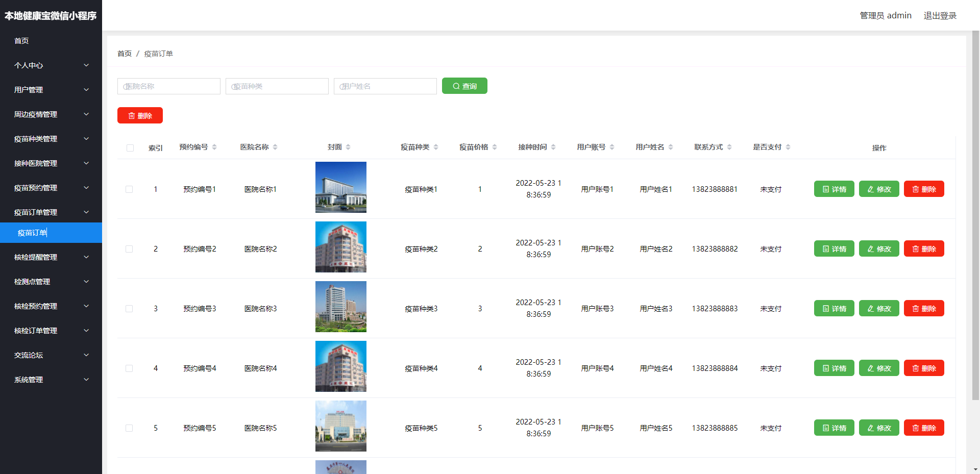
Task: Click scrollbar down arrow at bottom right
Action: tap(975, 469)
